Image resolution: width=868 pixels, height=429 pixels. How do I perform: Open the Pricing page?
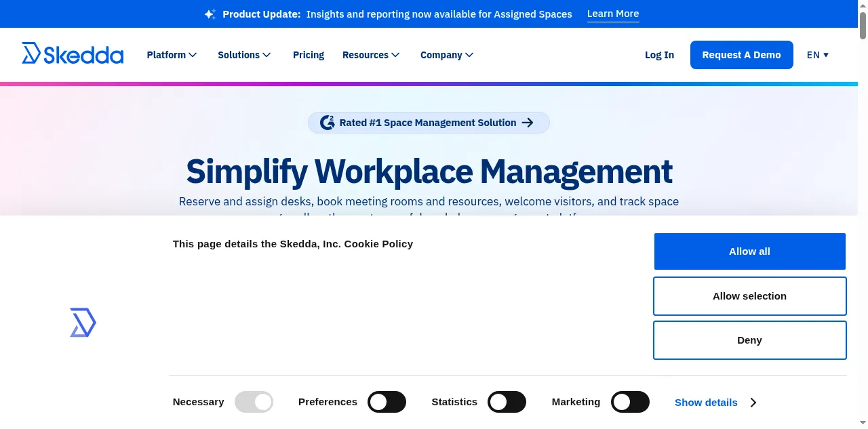coord(309,55)
